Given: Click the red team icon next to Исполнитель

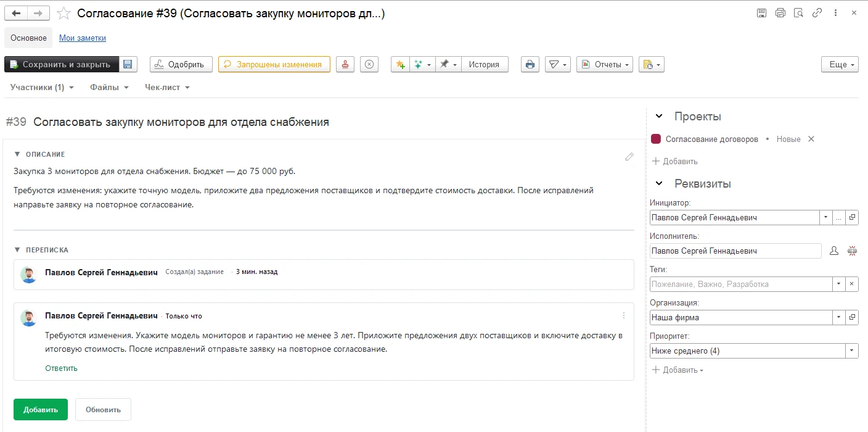Looking at the screenshot, I should 852,251.
